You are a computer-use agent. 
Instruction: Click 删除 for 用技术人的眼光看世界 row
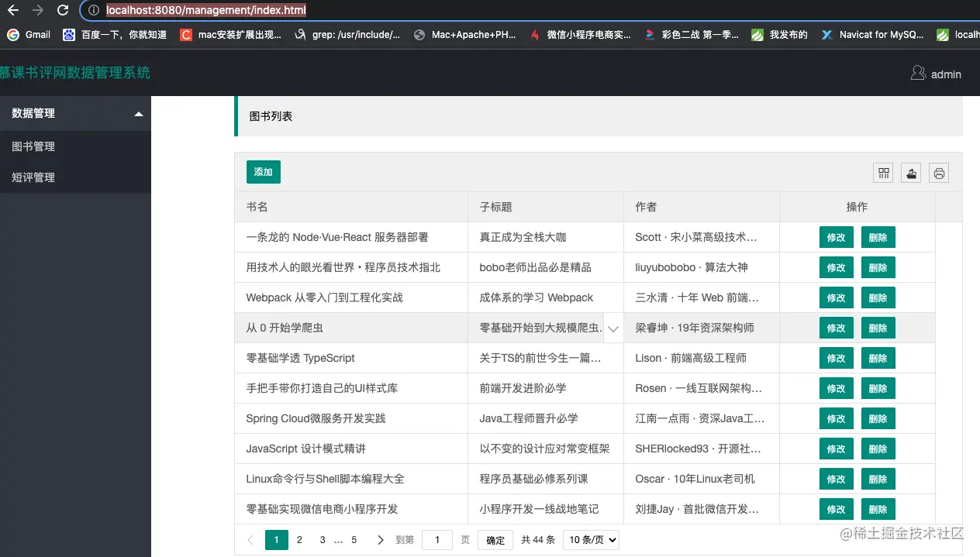click(878, 267)
